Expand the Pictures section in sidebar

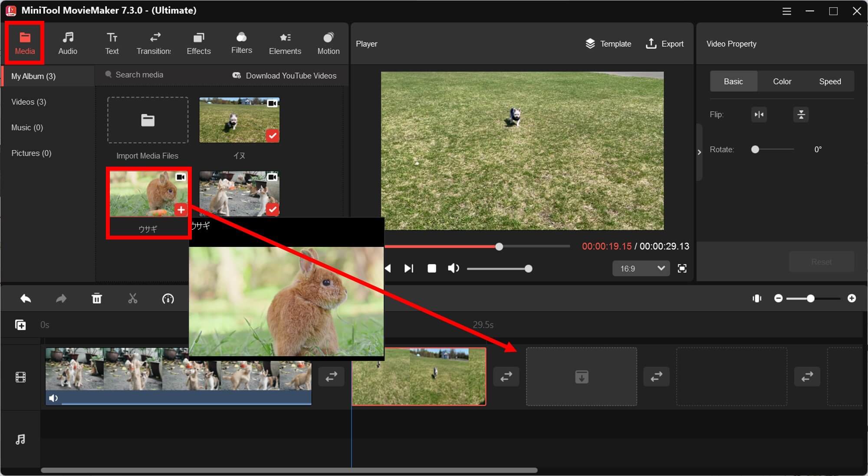point(30,153)
